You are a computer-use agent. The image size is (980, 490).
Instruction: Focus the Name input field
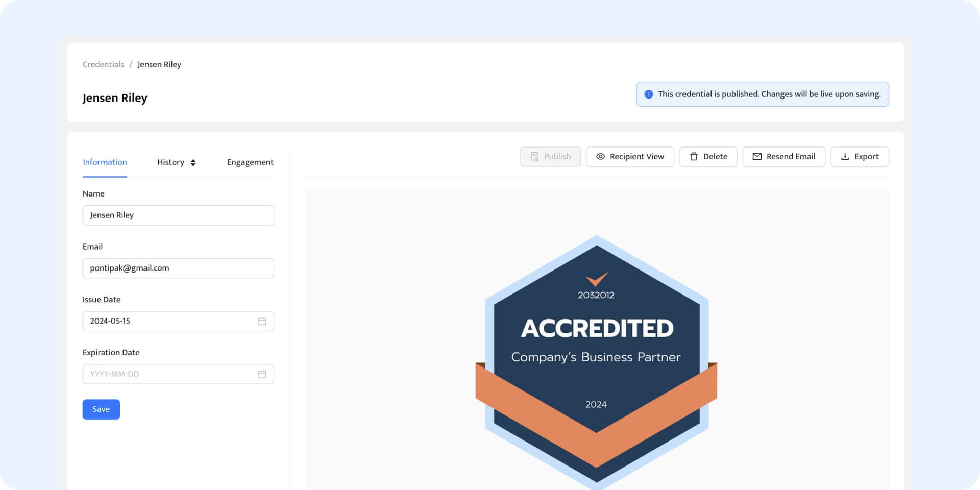point(178,215)
